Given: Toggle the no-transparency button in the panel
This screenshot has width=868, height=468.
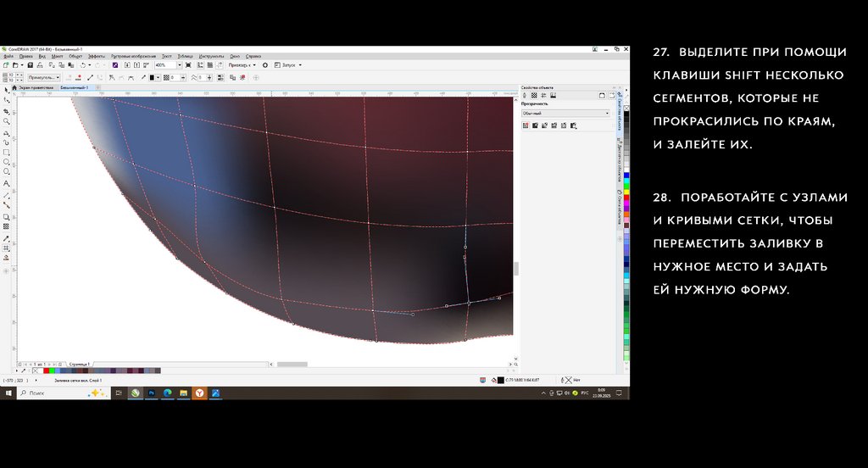Looking at the screenshot, I should click(x=526, y=125).
